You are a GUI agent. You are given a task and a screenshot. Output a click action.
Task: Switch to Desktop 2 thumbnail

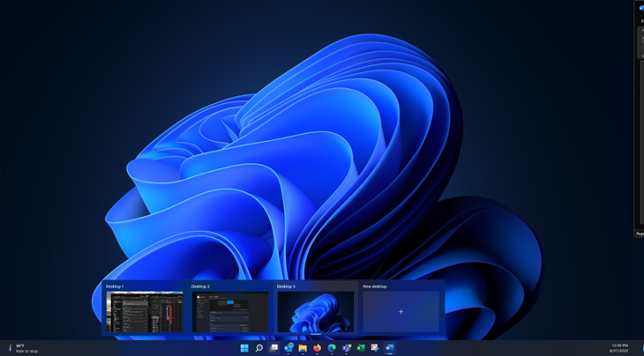point(230,312)
